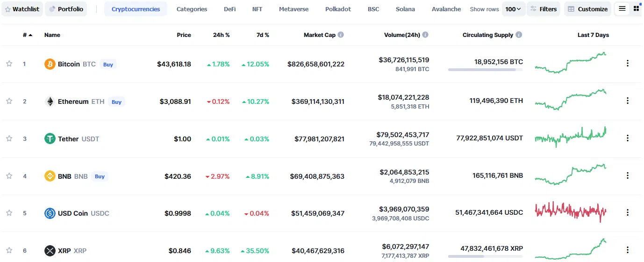Select the DeFi tab
Viewport: 644px width, 262px height.
[230, 9]
